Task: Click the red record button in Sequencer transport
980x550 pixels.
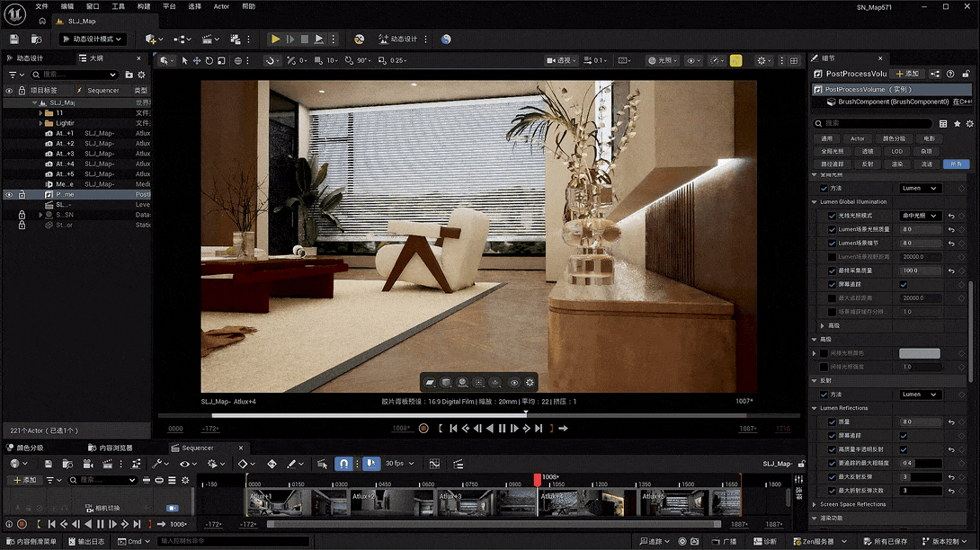Action: (22, 524)
